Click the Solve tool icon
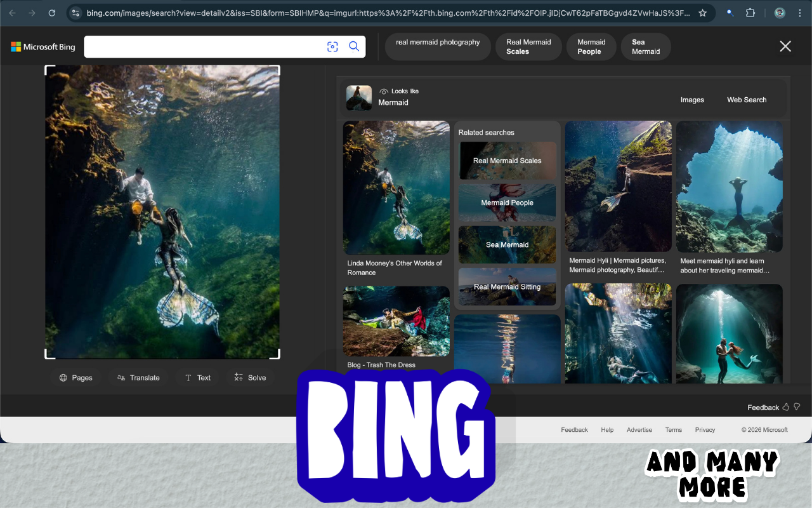 250,377
